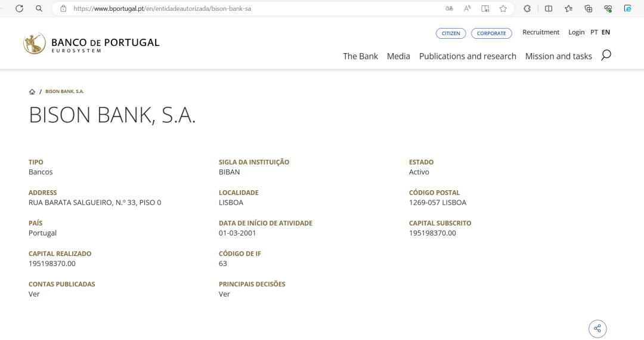Click the Banco de Portugal logo
644x340 pixels.
(91, 44)
